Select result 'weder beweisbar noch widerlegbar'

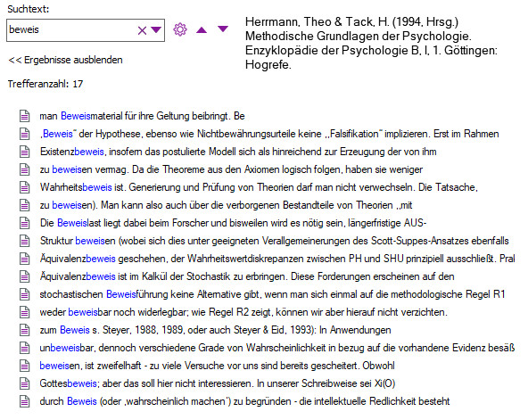click(x=243, y=312)
